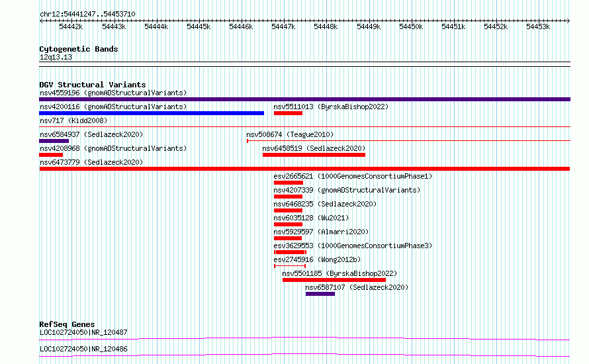Click the 54447k mark on ruler
The width and height of the screenshot is (589, 364).
click(x=283, y=26)
